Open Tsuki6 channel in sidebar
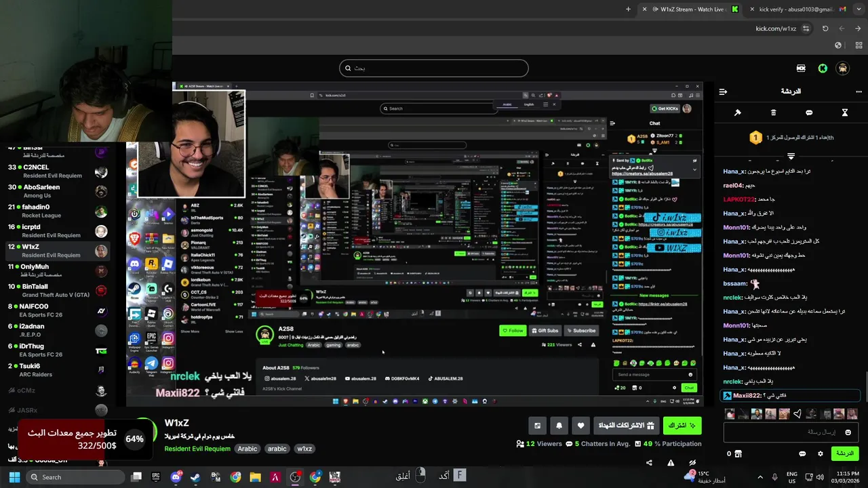The image size is (868, 488). (x=54, y=370)
